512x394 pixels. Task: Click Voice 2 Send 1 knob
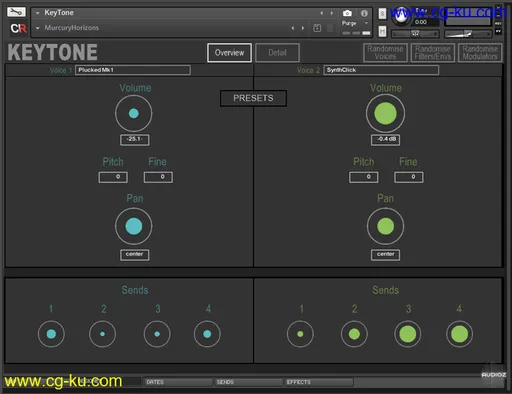click(300, 334)
